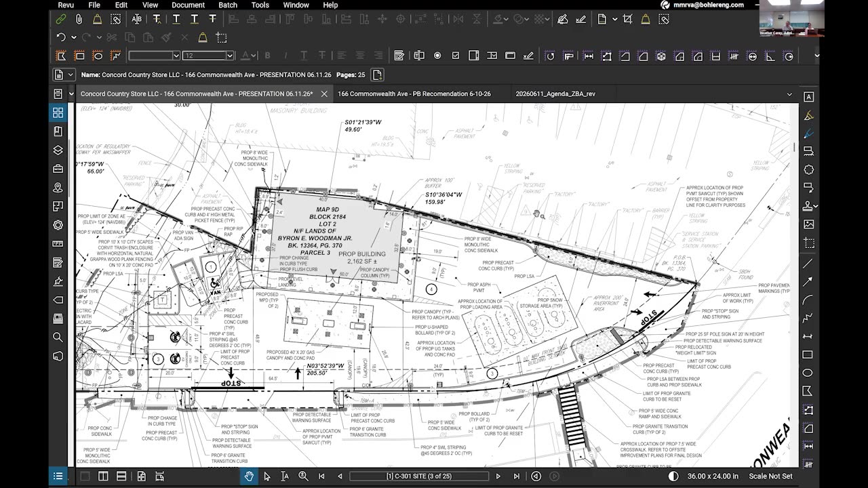Select the Crop page tool
This screenshot has height=488, width=868.
point(627,20)
